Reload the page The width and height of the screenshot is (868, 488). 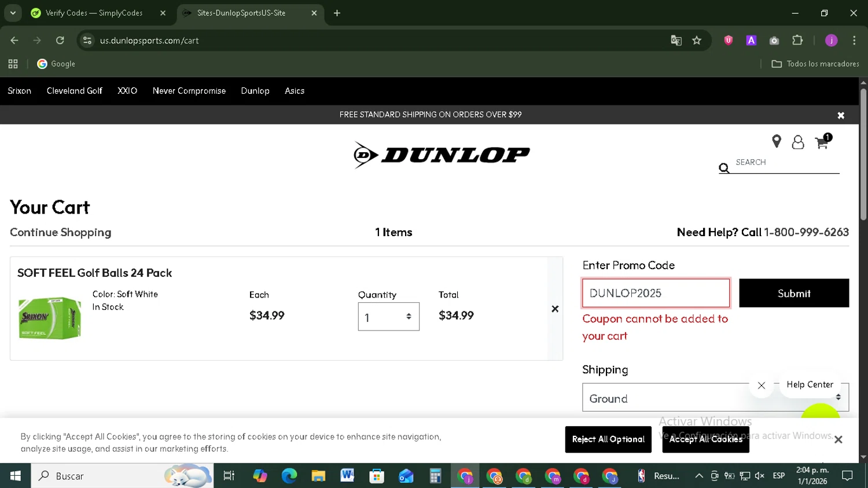(x=60, y=41)
